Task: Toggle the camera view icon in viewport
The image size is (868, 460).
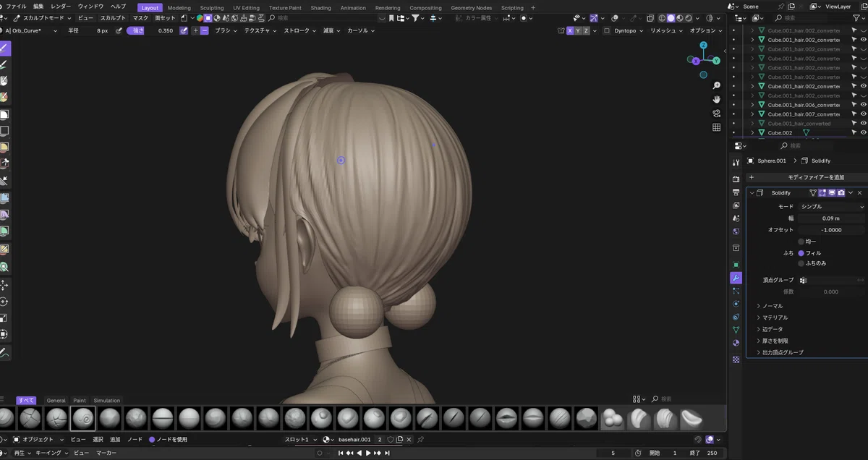Action: [716, 114]
